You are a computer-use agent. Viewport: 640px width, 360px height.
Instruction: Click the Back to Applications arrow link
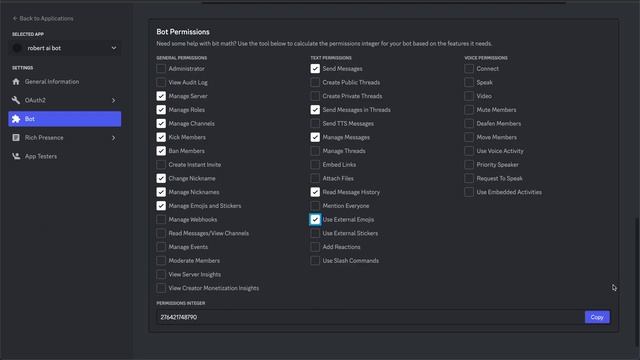point(43,18)
